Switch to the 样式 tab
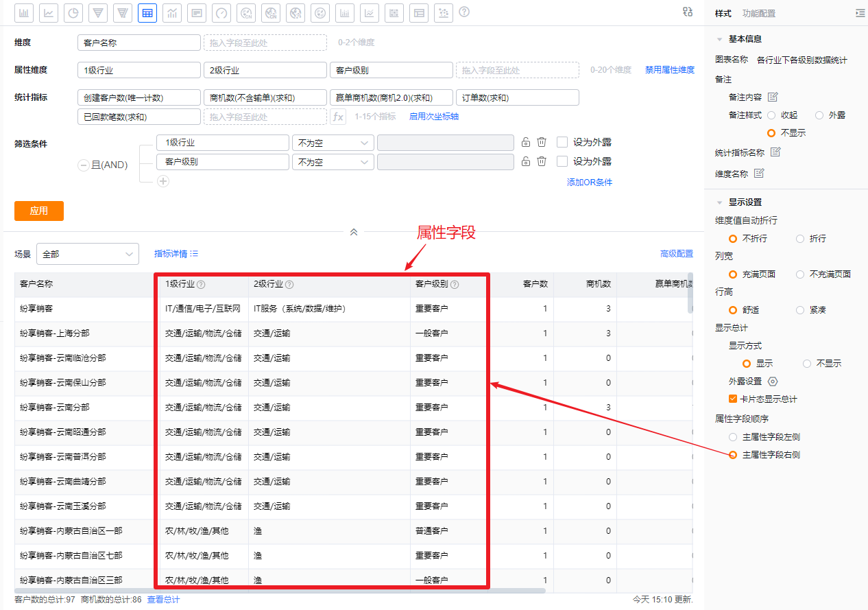The width and height of the screenshot is (868, 610). (x=723, y=14)
